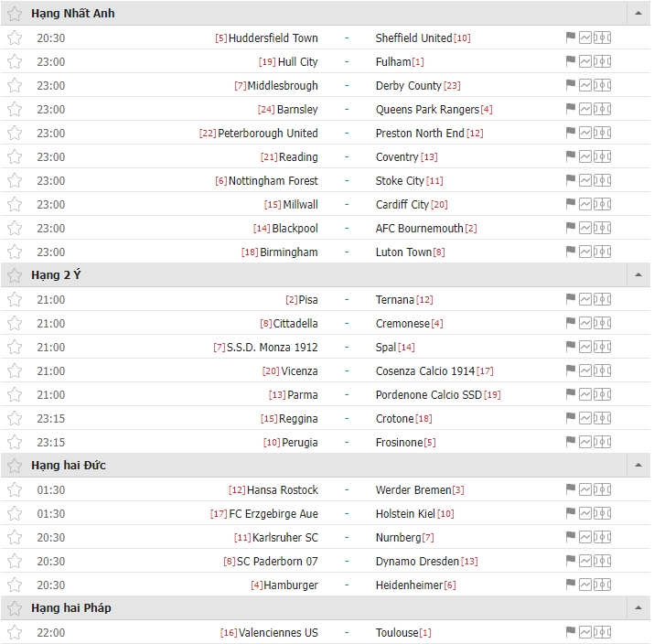Open the AFC Bournemouth team link
Viewport: 654px width, 644px height.
419,228
